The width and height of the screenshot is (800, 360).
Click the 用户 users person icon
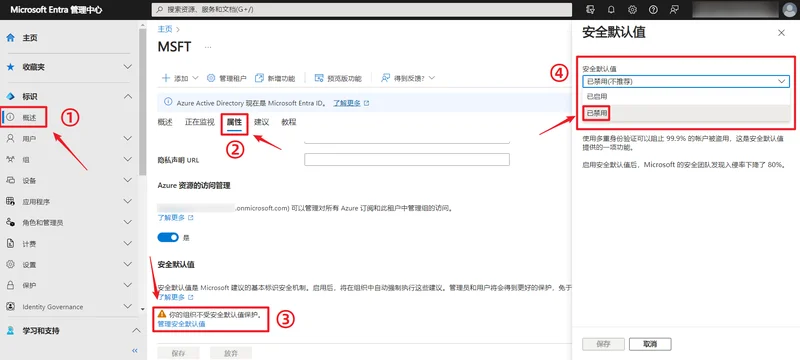pyautogui.click(x=10, y=138)
